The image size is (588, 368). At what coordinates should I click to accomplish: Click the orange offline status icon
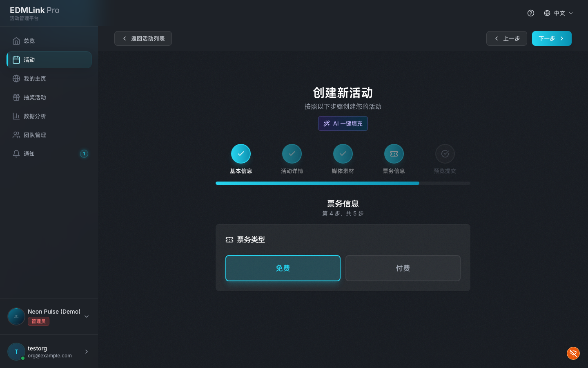click(573, 353)
